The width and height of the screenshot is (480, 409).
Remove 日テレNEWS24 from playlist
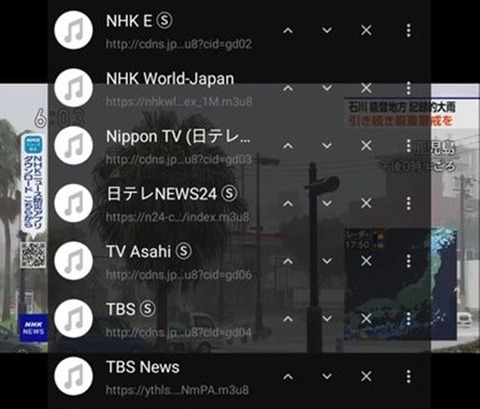(366, 203)
